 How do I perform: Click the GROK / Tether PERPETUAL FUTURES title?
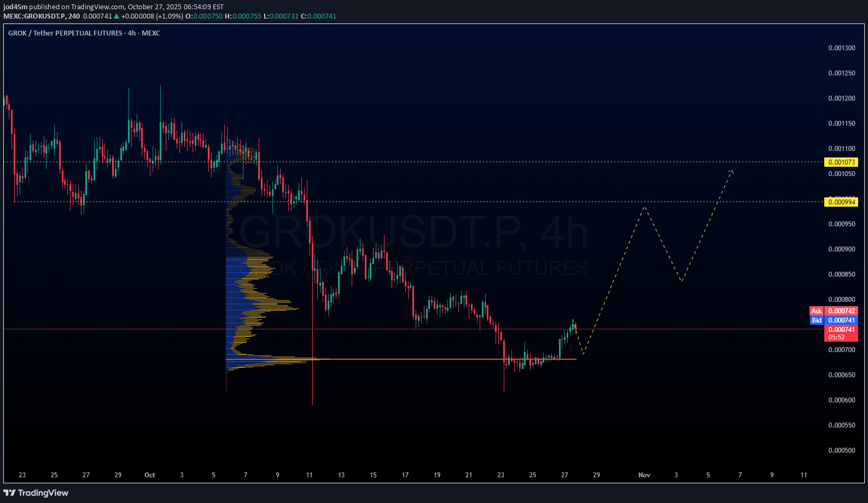tap(65, 33)
